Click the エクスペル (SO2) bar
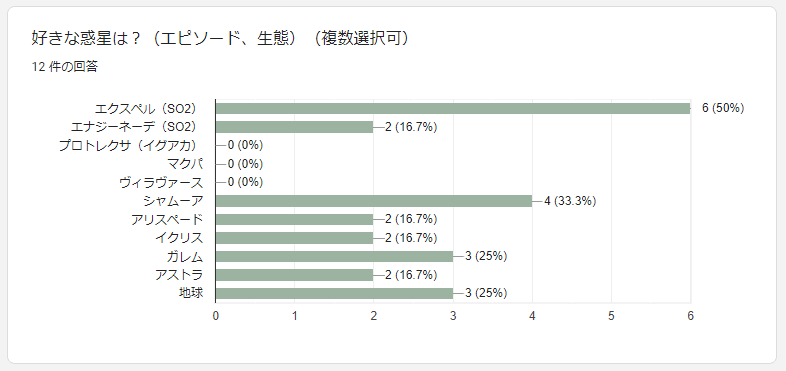The height and width of the screenshot is (371, 786). click(x=453, y=108)
